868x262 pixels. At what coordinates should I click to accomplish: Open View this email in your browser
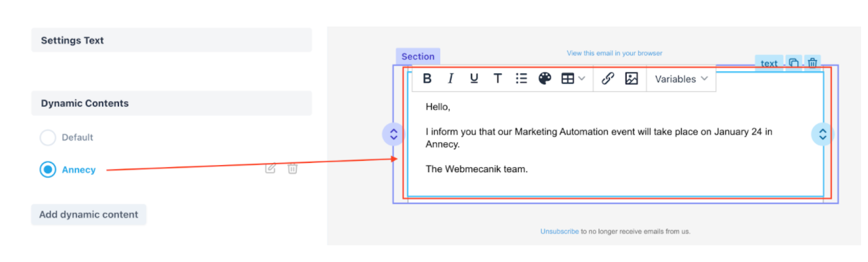tap(615, 53)
